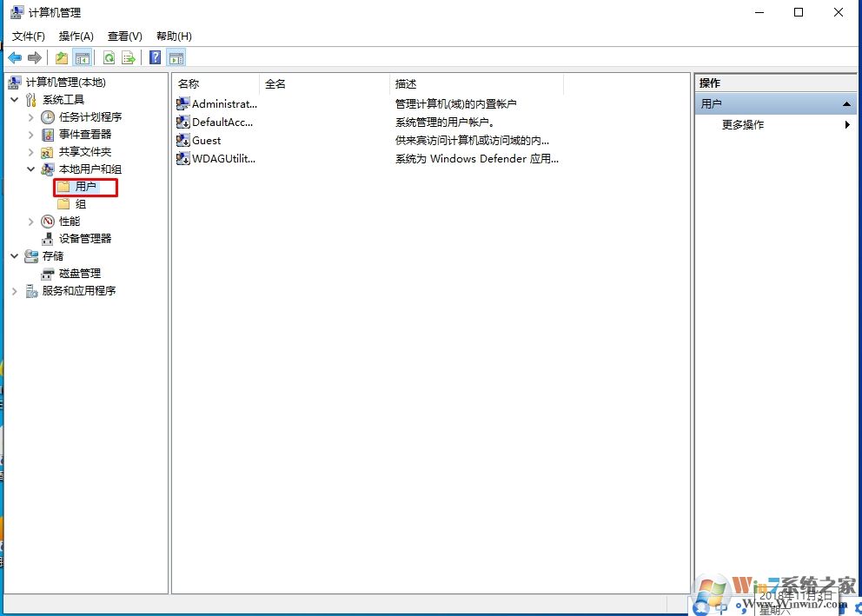Screen dimensions: 862x616
Task: Open the 操作(A) menu
Action: (x=76, y=36)
